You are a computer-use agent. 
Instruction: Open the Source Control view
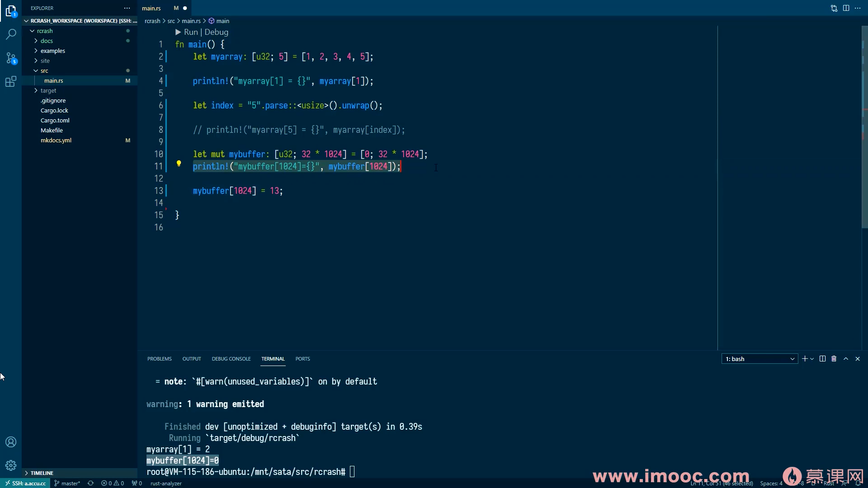point(11,58)
